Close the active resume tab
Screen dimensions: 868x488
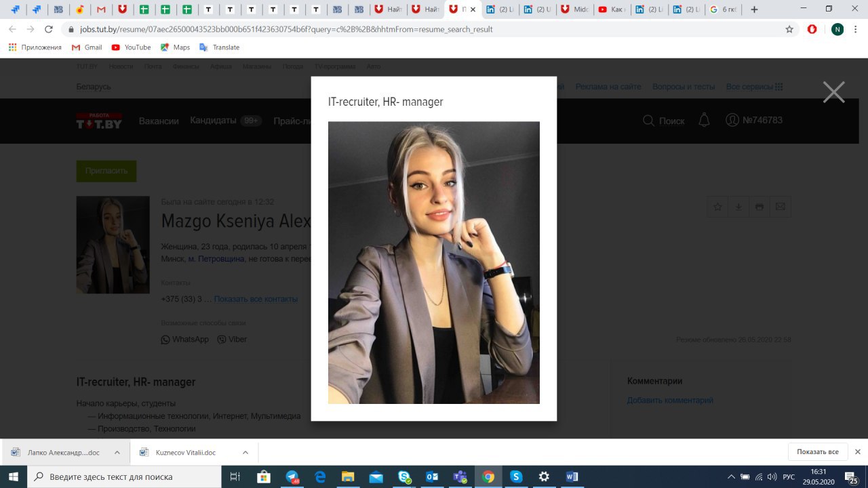[473, 9]
